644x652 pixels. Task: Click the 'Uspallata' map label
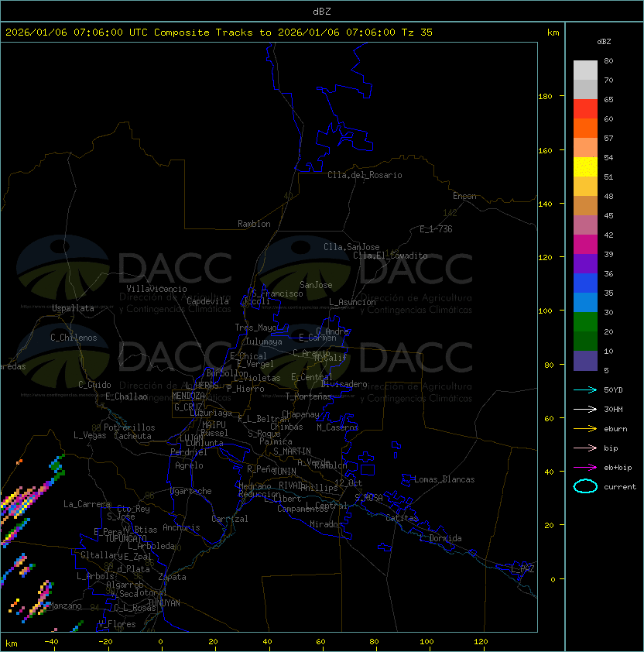73,308
